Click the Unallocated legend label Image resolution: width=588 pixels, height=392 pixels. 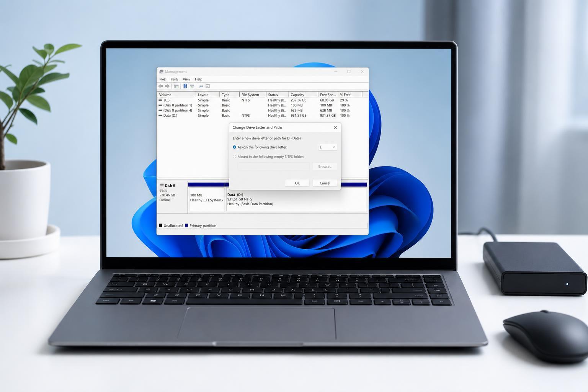pyautogui.click(x=173, y=226)
